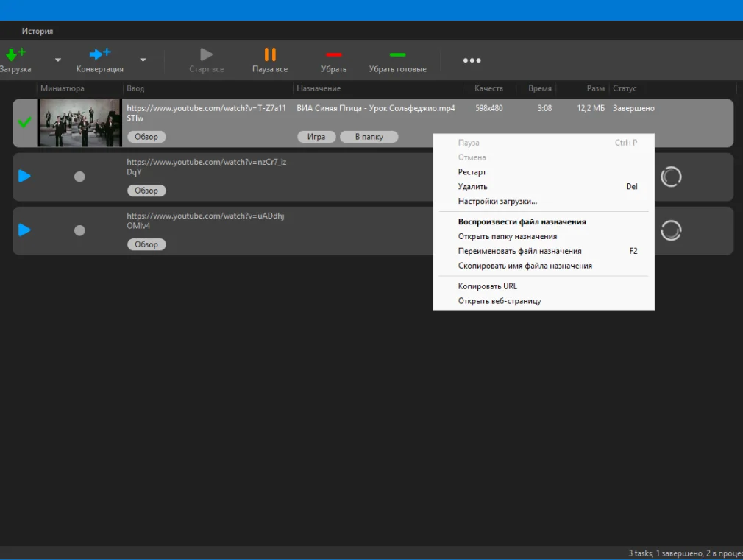
Task: Expand the dropdown arrow next to Загрузка
Action: point(58,60)
